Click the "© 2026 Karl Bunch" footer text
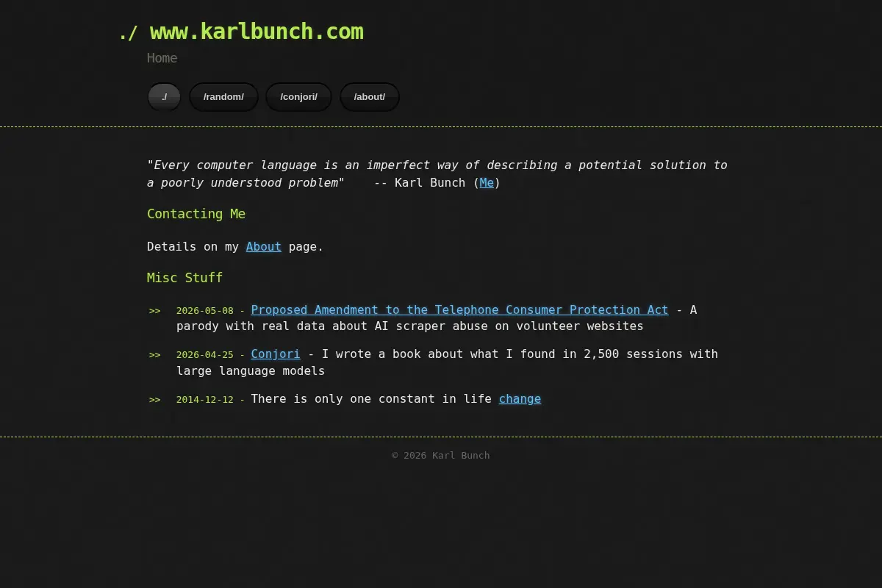 [441, 455]
